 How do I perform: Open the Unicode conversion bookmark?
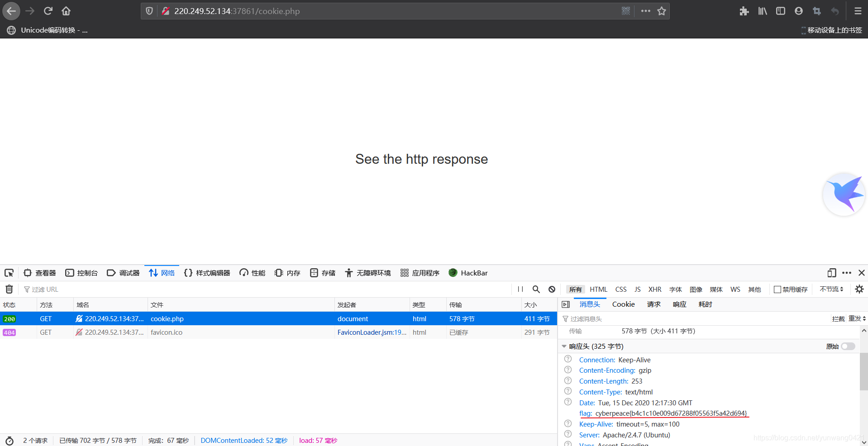(x=48, y=30)
